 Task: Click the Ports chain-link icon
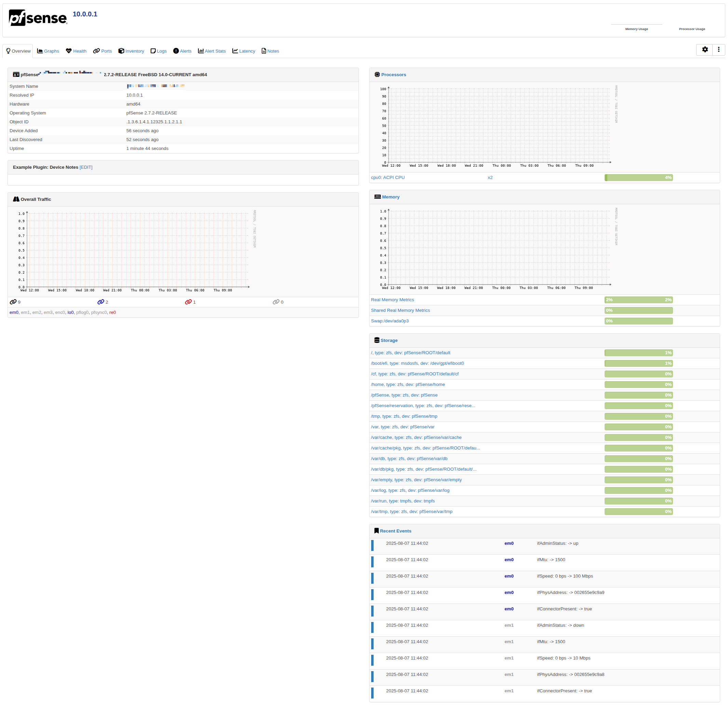(x=96, y=51)
